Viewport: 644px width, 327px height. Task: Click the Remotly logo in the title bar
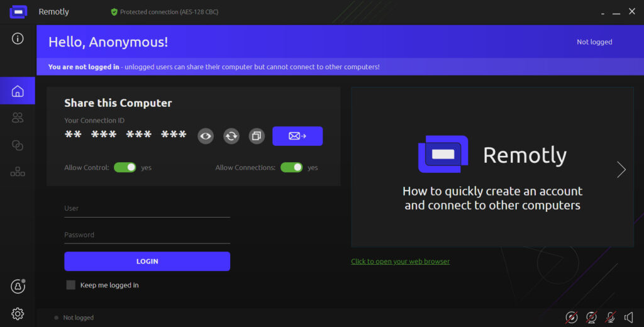tap(18, 12)
